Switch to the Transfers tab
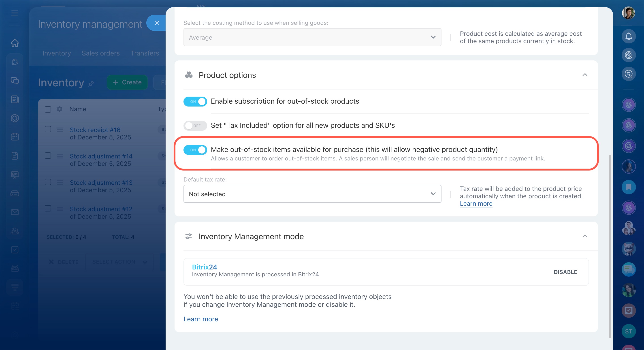644x350 pixels. (145, 53)
